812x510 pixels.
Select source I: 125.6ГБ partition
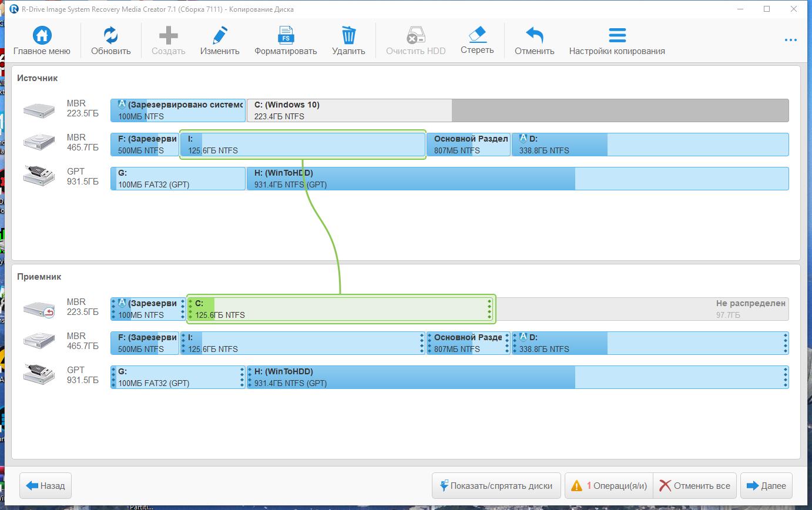coord(303,145)
